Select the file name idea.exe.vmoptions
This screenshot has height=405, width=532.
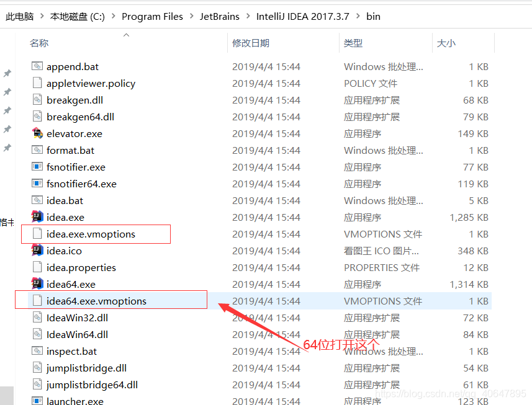point(91,234)
